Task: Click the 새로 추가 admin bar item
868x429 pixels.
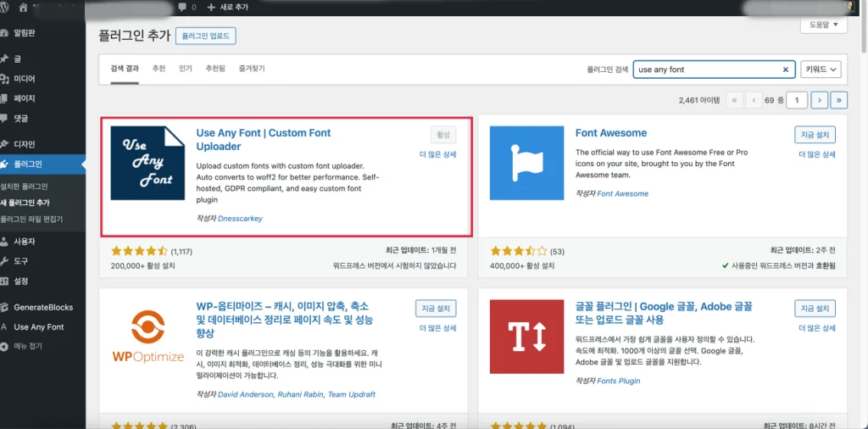Action: (227, 7)
